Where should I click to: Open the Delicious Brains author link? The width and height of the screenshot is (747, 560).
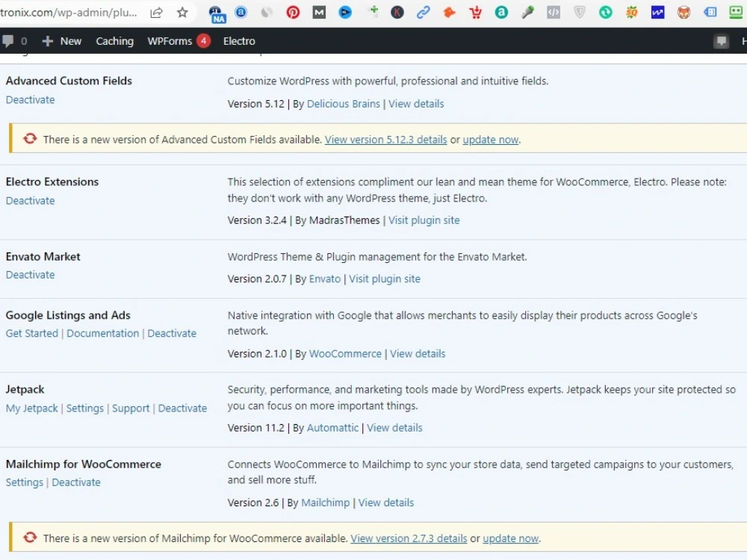click(x=344, y=104)
